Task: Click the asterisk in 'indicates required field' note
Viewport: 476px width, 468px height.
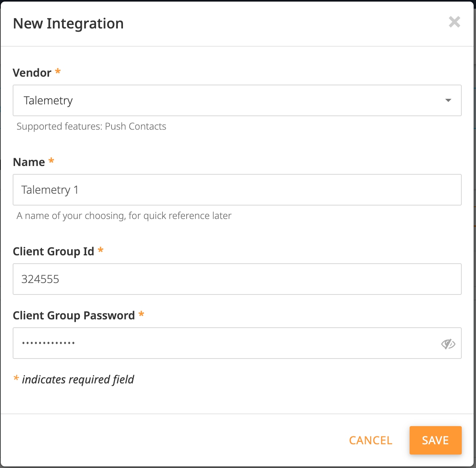Action: click(16, 379)
